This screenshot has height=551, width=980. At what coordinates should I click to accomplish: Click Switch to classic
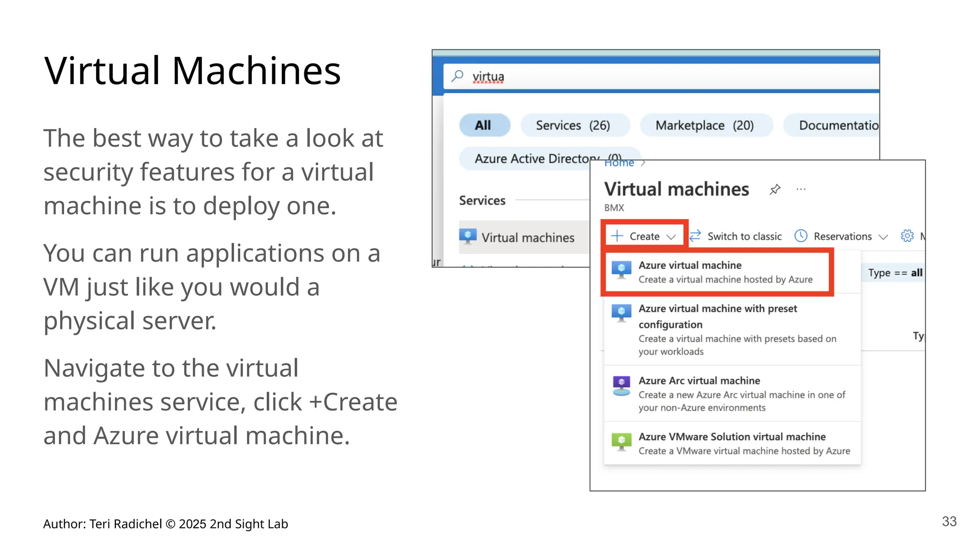[736, 236]
